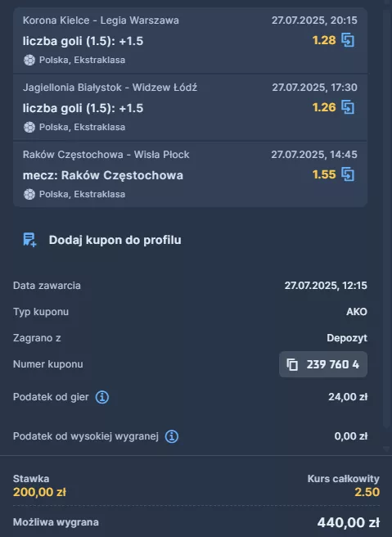Open Raków Częstochowa - Wisła Płock match
The width and height of the screenshot is (392, 537).
pos(106,155)
